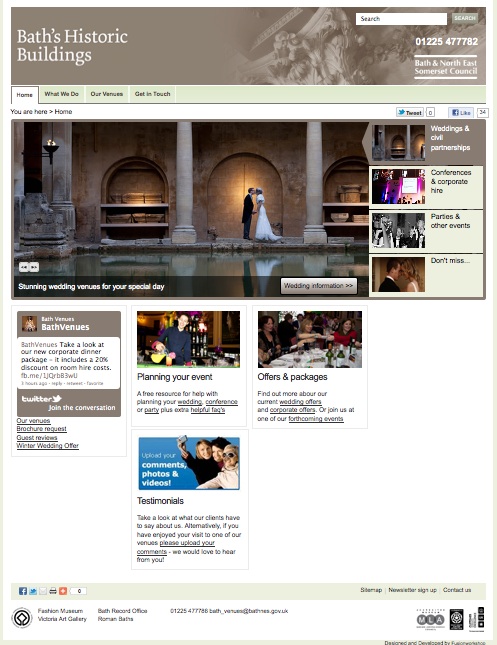
Task: Open the wedding offers link
Action: (x=300, y=402)
